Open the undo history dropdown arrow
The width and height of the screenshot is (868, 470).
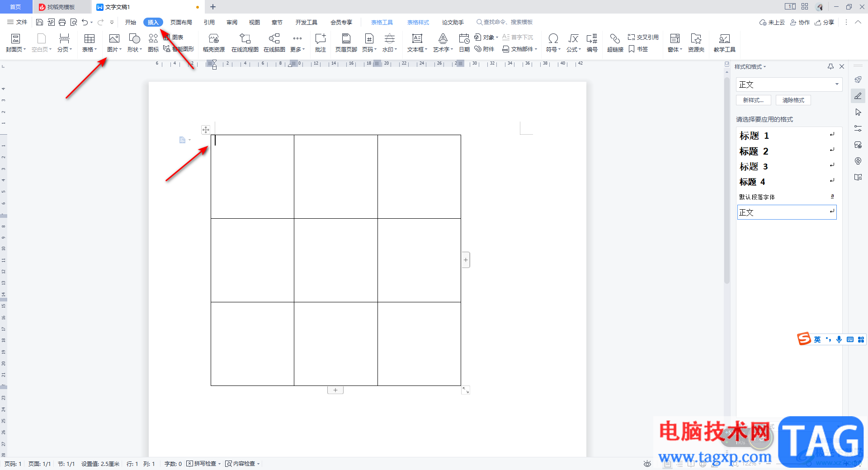point(92,22)
